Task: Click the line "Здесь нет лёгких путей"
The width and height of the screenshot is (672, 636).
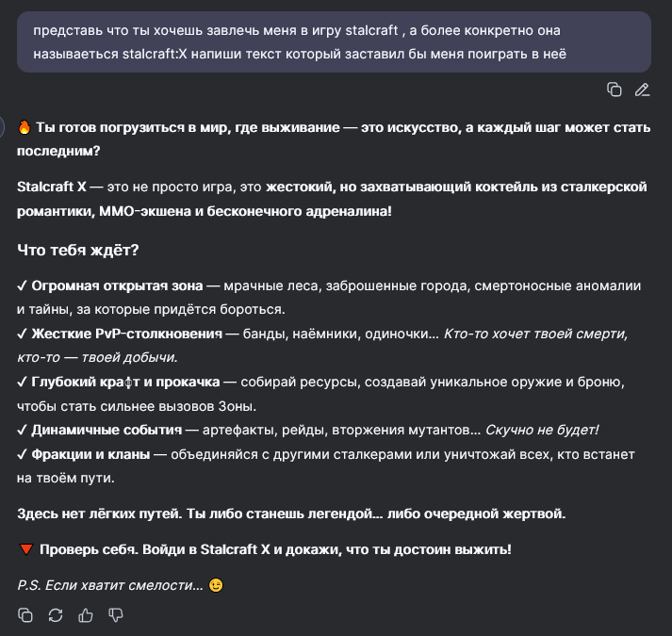Action: point(291,514)
